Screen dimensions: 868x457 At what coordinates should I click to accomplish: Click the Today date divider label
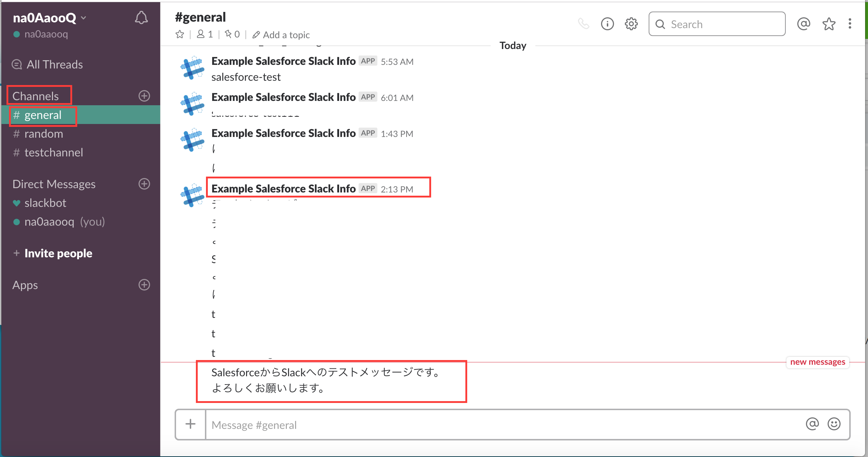coord(513,45)
